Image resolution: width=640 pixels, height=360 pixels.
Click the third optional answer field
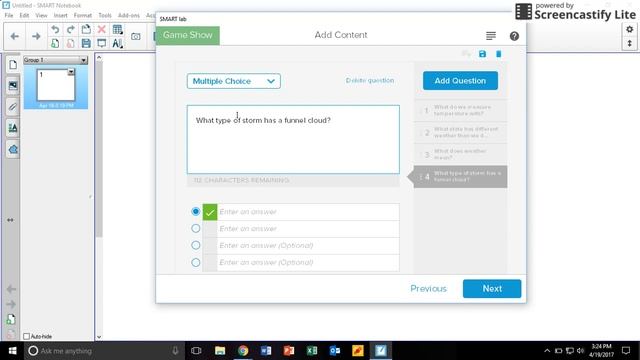(x=308, y=246)
